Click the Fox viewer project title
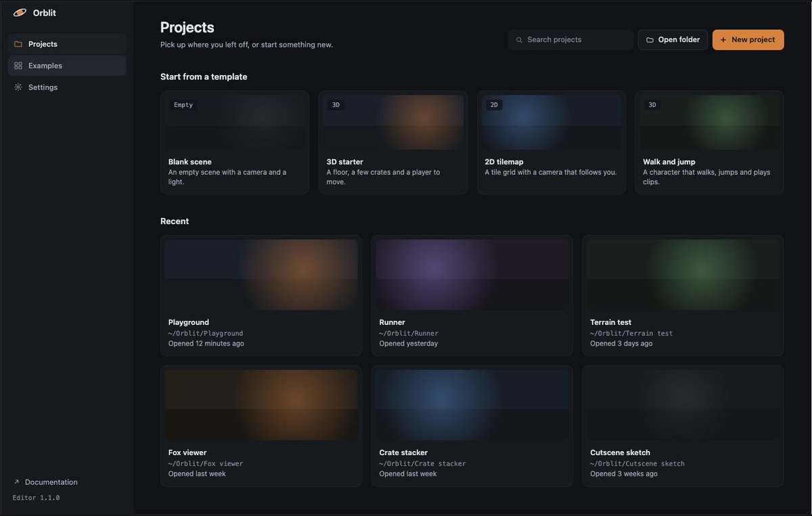Screen dimensions: 812x516 [187, 452]
